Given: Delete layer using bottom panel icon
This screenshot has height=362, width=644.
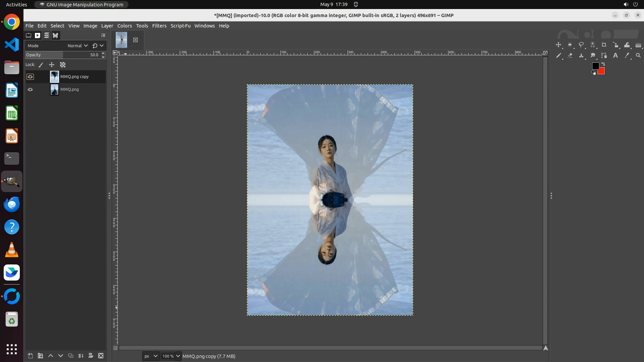Looking at the screenshot, I should 101,356.
